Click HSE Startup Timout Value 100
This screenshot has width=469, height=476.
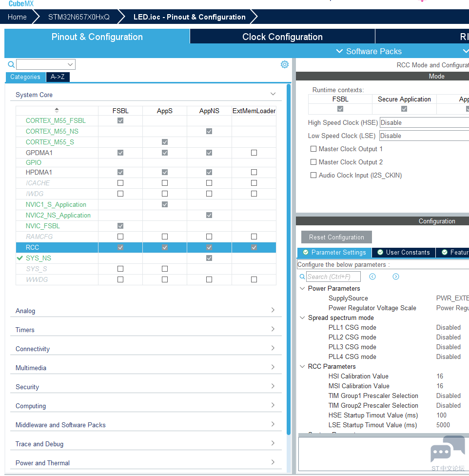441,415
